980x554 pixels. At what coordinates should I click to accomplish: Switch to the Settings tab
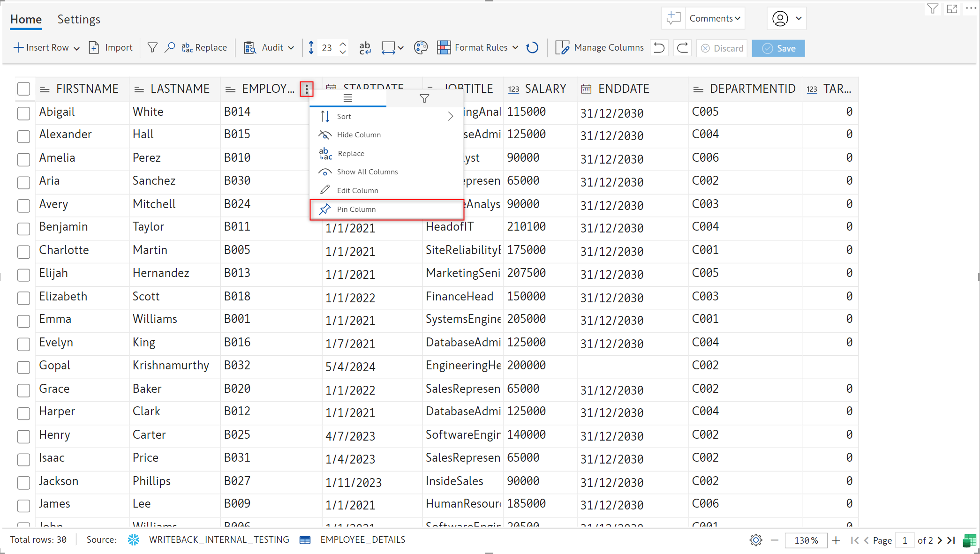point(79,19)
